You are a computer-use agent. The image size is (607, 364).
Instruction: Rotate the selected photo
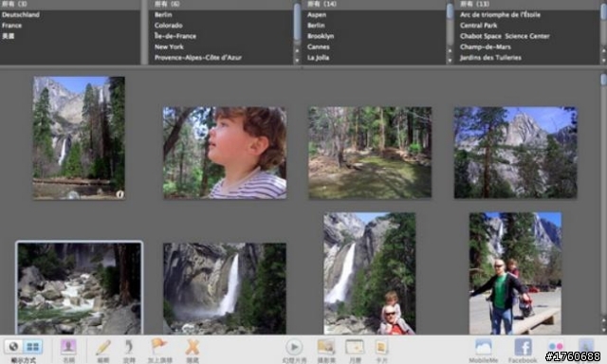[x=129, y=347]
